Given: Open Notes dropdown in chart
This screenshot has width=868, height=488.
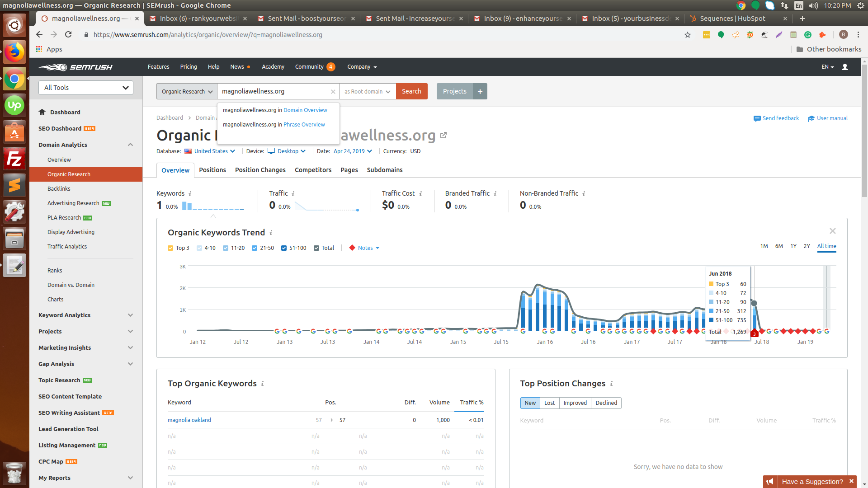Looking at the screenshot, I should pyautogui.click(x=364, y=248).
